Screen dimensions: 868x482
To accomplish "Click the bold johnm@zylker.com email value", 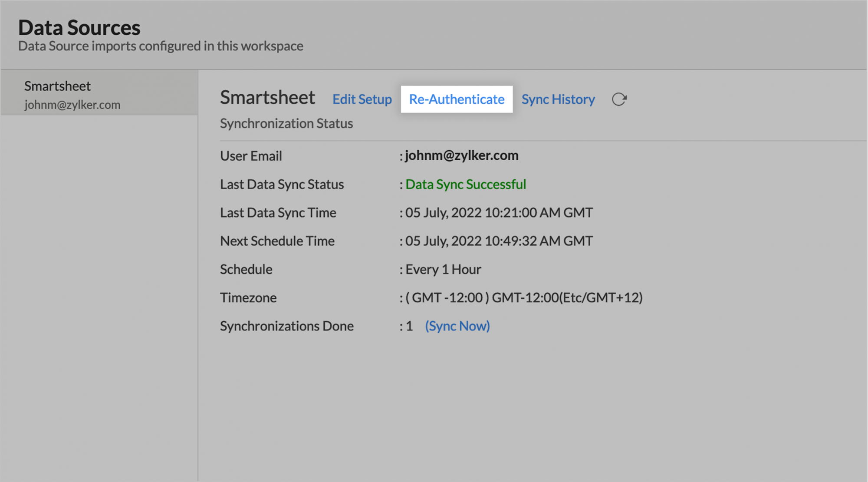I will [462, 155].
